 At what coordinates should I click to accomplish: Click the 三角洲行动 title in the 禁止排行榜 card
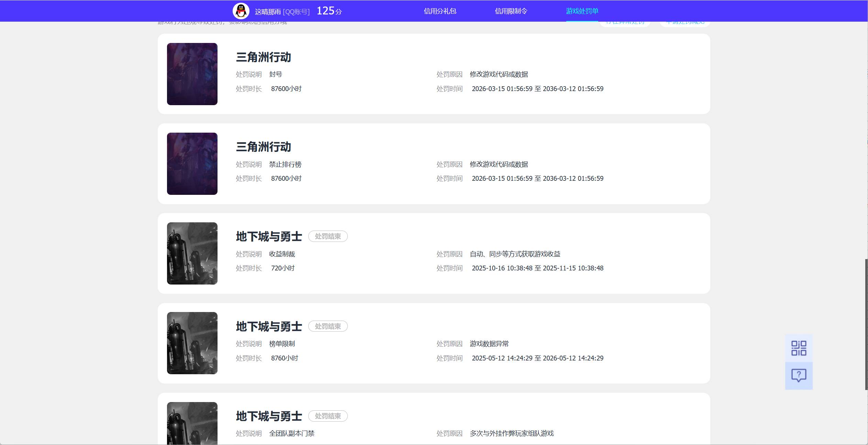(263, 147)
